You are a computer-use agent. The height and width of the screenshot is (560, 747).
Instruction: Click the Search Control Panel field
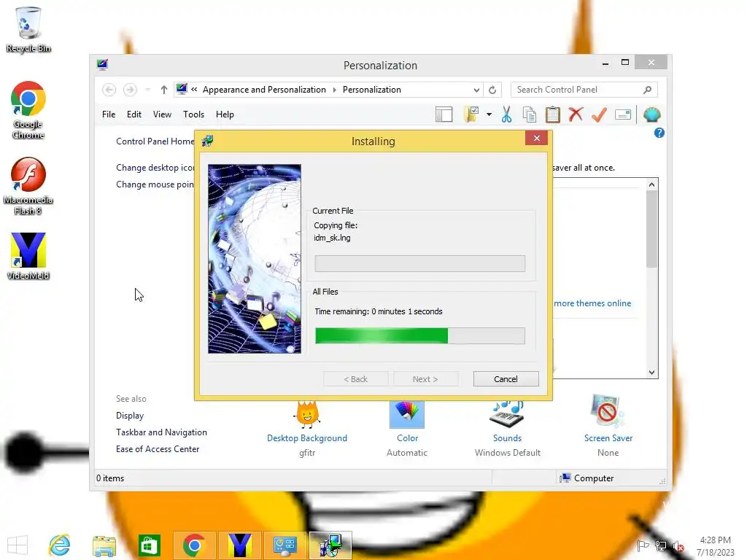tap(584, 90)
